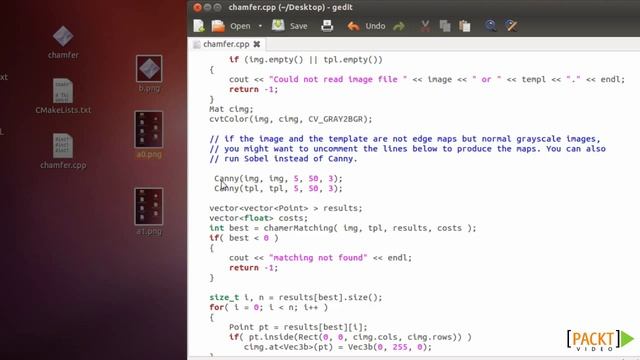The height and width of the screenshot is (360, 640).
Task: Paste from clipboard
Action: (x=464, y=27)
